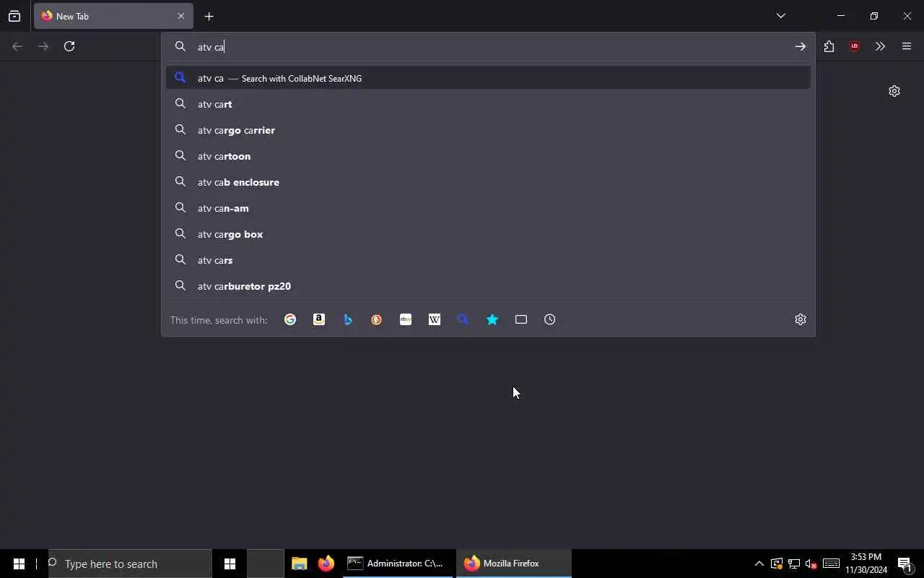Search with the CollabNet SearXNG engine icon
This screenshot has height=578, width=924.
point(463,319)
